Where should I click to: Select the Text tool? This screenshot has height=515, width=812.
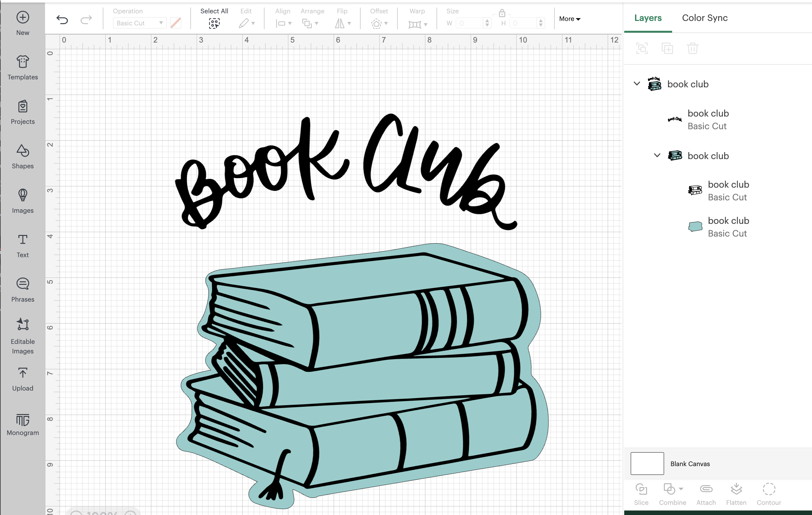click(22, 245)
